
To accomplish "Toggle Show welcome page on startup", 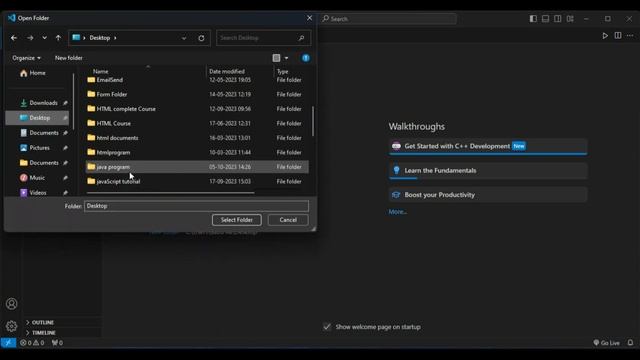I will click(x=327, y=327).
